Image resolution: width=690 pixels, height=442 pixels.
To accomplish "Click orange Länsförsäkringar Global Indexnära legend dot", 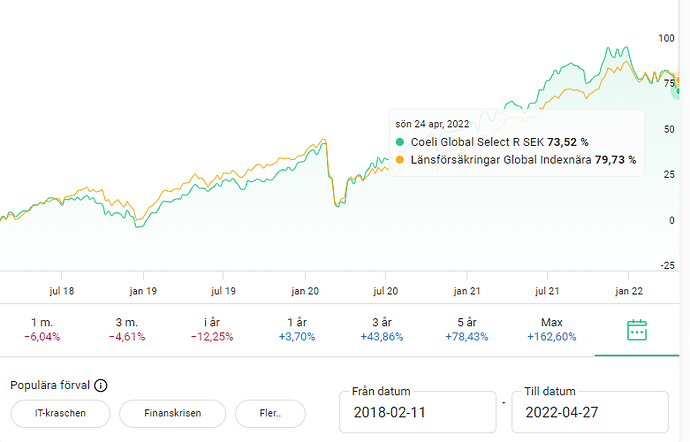I will 400,159.
